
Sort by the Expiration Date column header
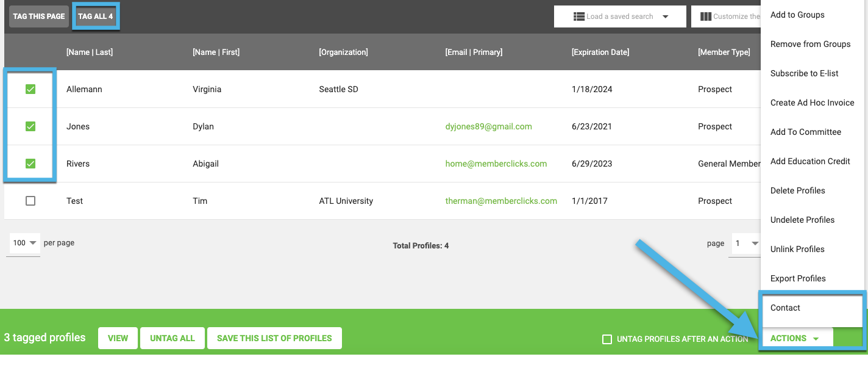(x=600, y=52)
